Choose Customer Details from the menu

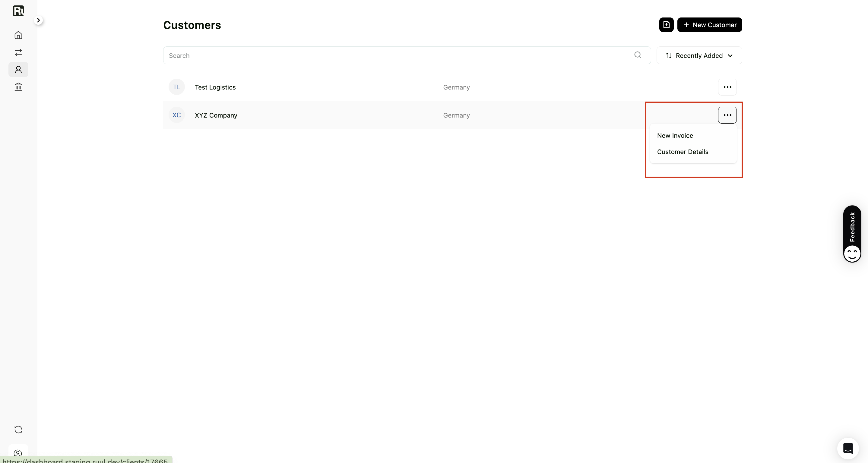coord(683,152)
